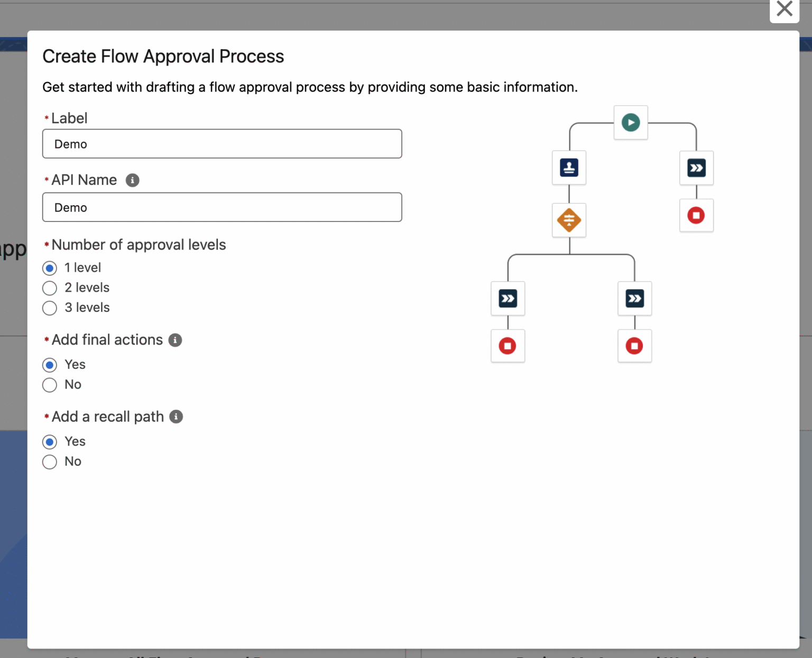The width and height of the screenshot is (812, 658).
Task: Choose 3 levels of approval
Action: (x=49, y=308)
